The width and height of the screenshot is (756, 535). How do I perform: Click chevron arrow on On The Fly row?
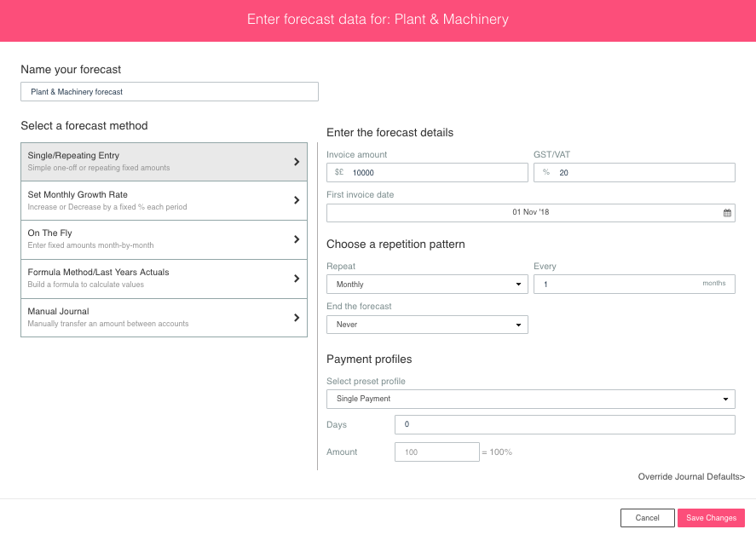(x=297, y=239)
